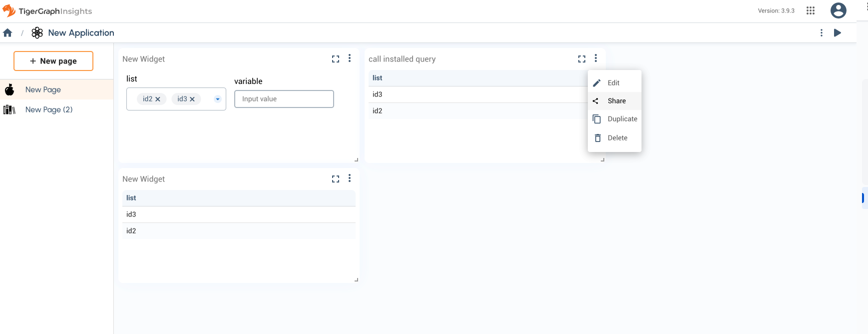
Task: Remove the id3 chip from list
Action: point(192,99)
